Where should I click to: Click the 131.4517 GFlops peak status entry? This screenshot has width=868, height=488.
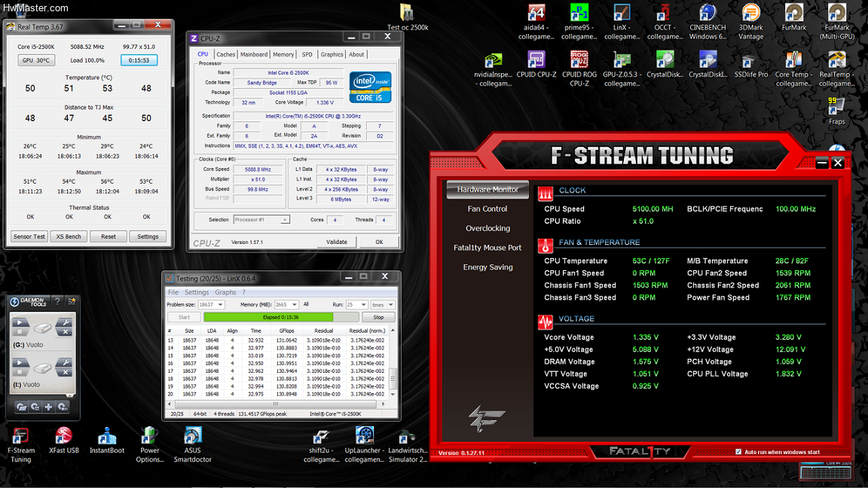tap(263, 414)
